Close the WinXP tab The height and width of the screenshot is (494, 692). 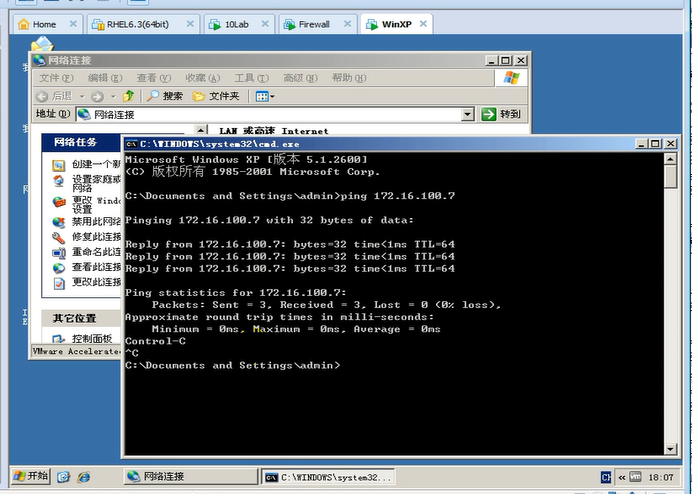423,24
